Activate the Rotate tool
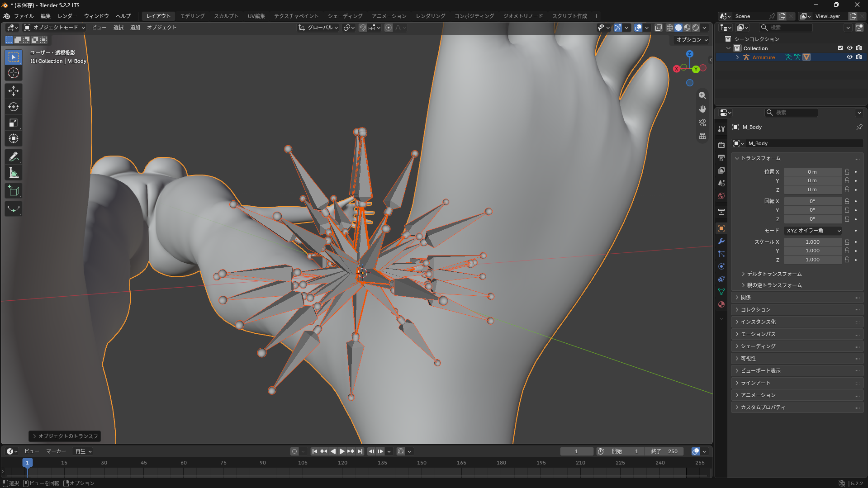Screen dimensions: 868x488 (x=14, y=107)
